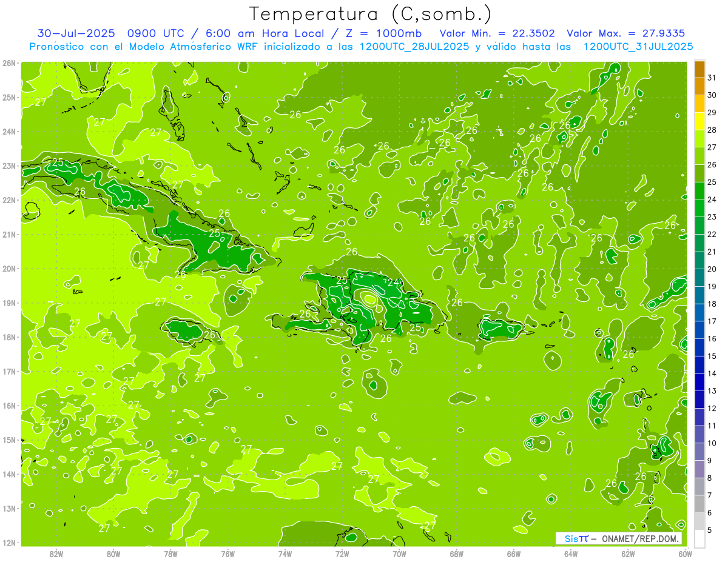Click the 23N latitude axis label
The height and width of the screenshot is (562, 728).
click(9, 166)
